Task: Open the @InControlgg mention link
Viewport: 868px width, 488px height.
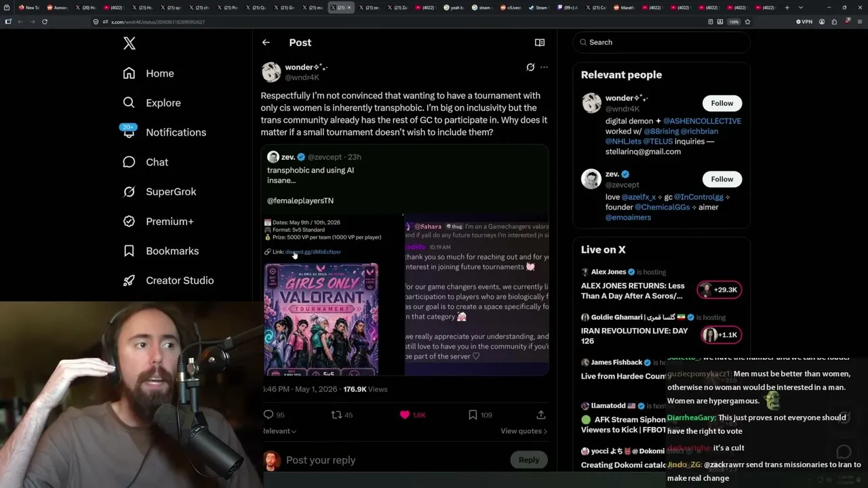Action: [699, 197]
